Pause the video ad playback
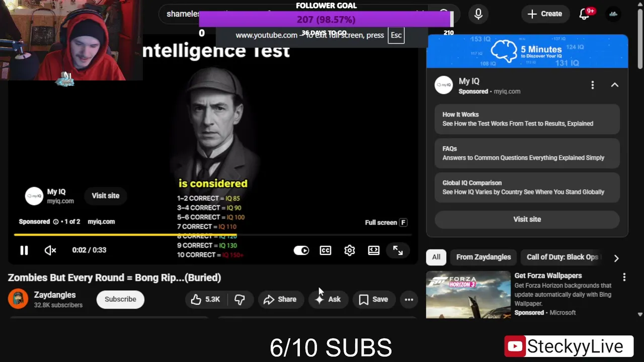This screenshot has width=644, height=362. (x=24, y=250)
